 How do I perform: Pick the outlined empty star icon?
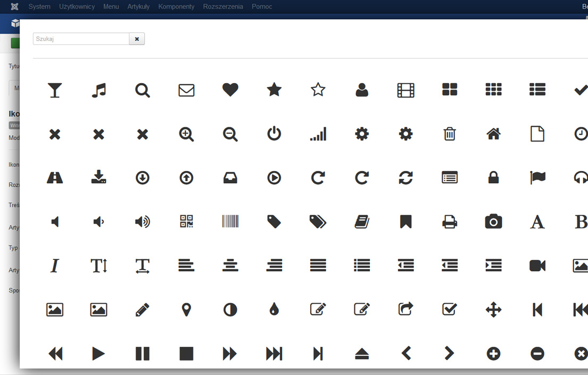coord(318,90)
